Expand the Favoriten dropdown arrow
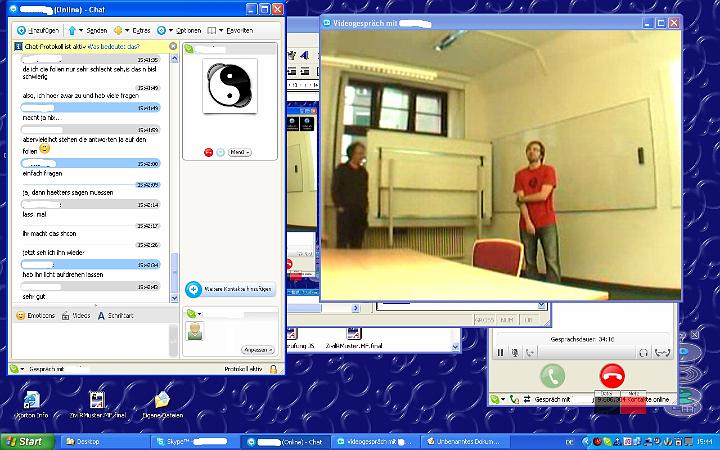720x450 pixels. click(221, 30)
